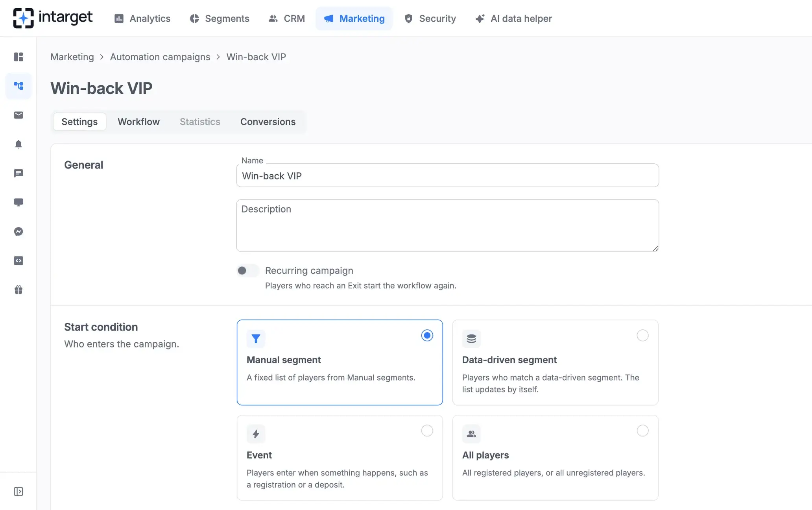Viewport: 812px width, 510px height.
Task: Click the Data-driven segment card title
Action: (x=509, y=360)
